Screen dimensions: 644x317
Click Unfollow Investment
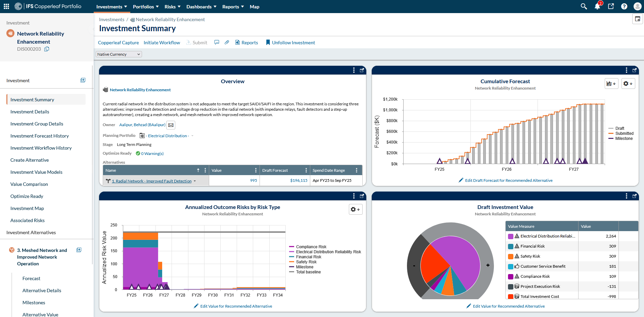293,43
